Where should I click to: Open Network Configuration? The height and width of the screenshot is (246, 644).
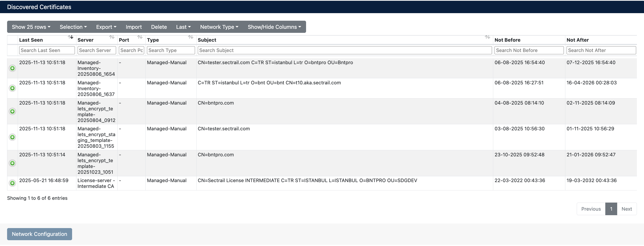coord(39,234)
